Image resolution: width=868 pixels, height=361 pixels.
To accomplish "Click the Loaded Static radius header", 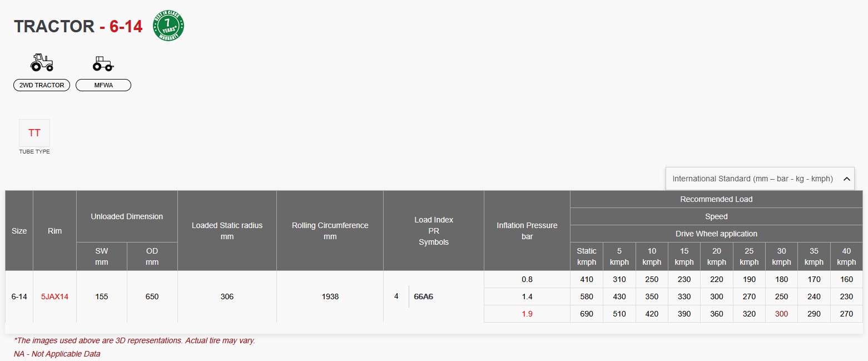I will click(227, 230).
